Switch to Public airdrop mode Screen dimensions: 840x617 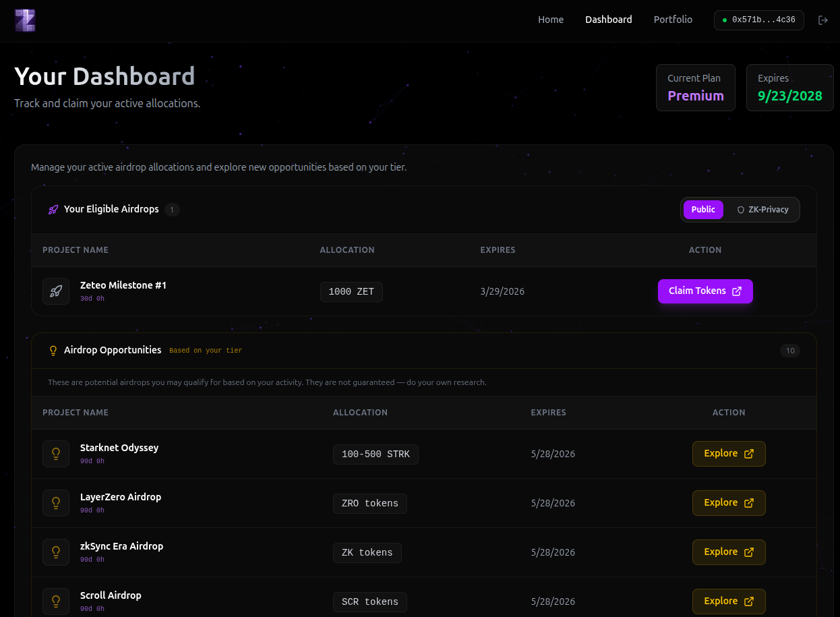click(703, 210)
